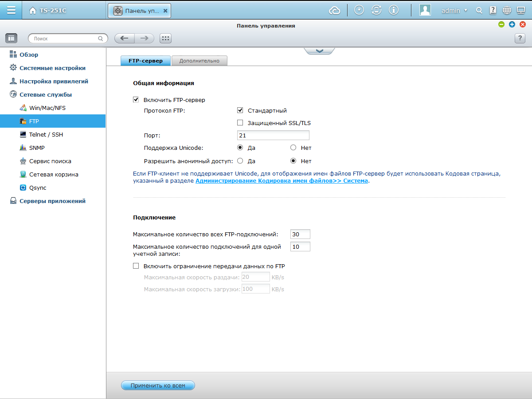Open the search magnifier in top bar
This screenshot has height=399, width=532.
coord(479,10)
